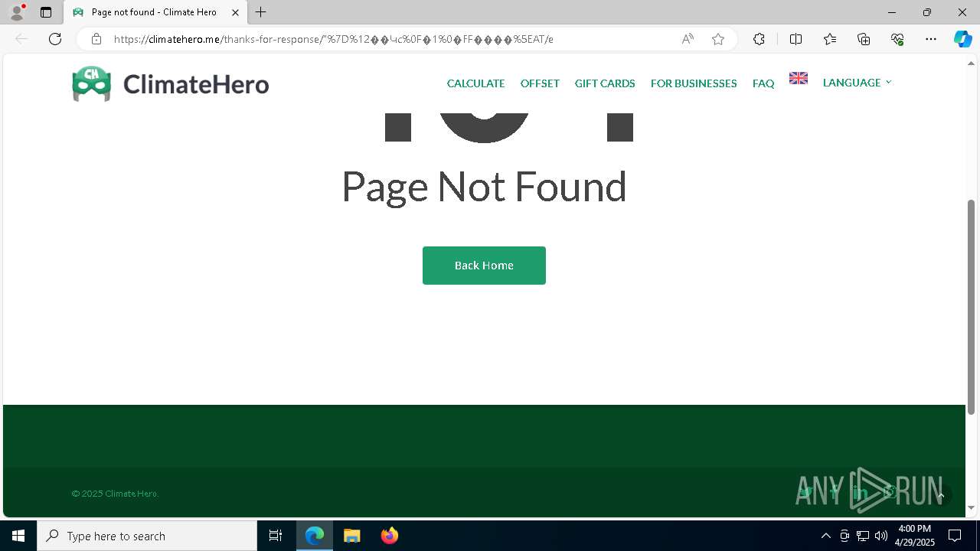Screen dimensions: 980x551
Task: Open Task View on taskbar
Action: coord(276,536)
